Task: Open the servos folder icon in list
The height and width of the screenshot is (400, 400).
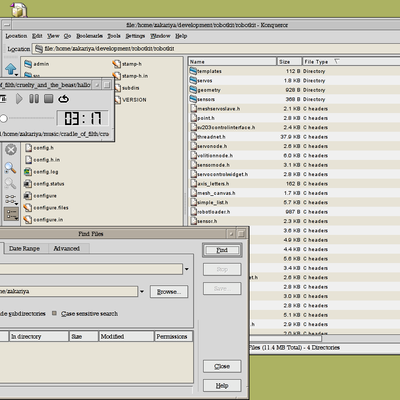Action: 193,80
